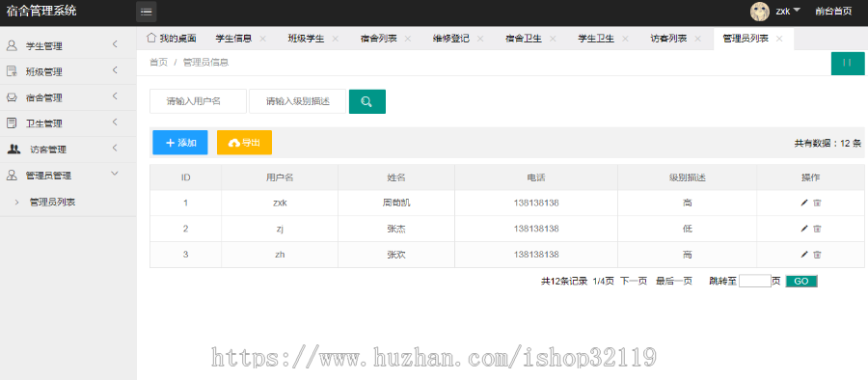Click the 卫生管理 sidebar icon
Image resolution: width=868 pixels, height=380 pixels.
(12, 123)
